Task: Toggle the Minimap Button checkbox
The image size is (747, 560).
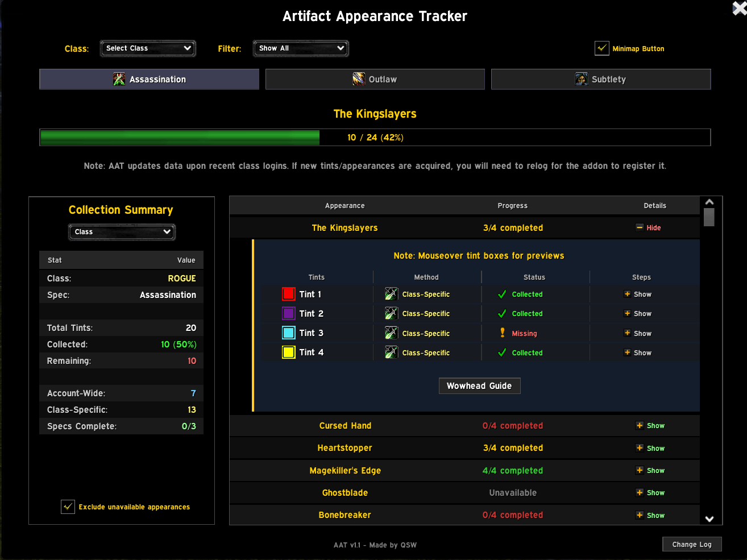Action: point(601,48)
